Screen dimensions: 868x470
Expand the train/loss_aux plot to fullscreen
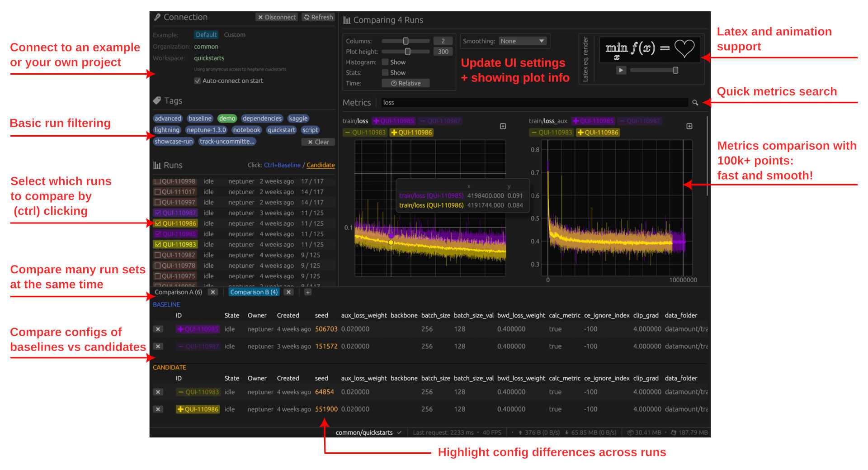(689, 126)
